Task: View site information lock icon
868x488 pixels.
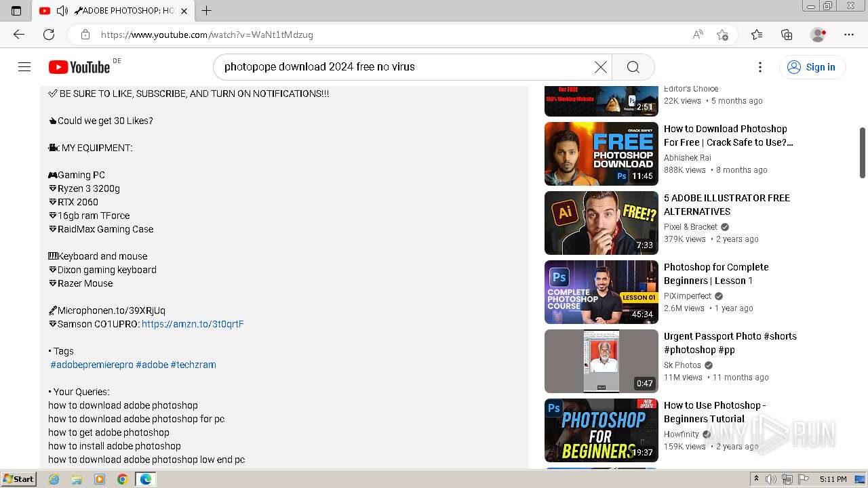Action: 85,34
